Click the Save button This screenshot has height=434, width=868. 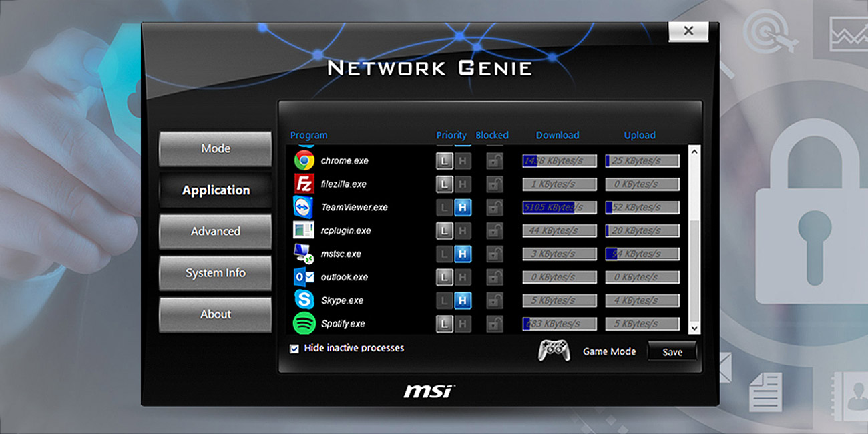(672, 352)
